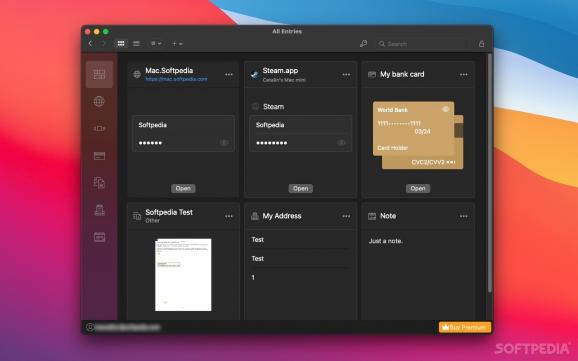Open the Websites globe sidebar category
This screenshot has width=578, height=361.
pos(99,101)
